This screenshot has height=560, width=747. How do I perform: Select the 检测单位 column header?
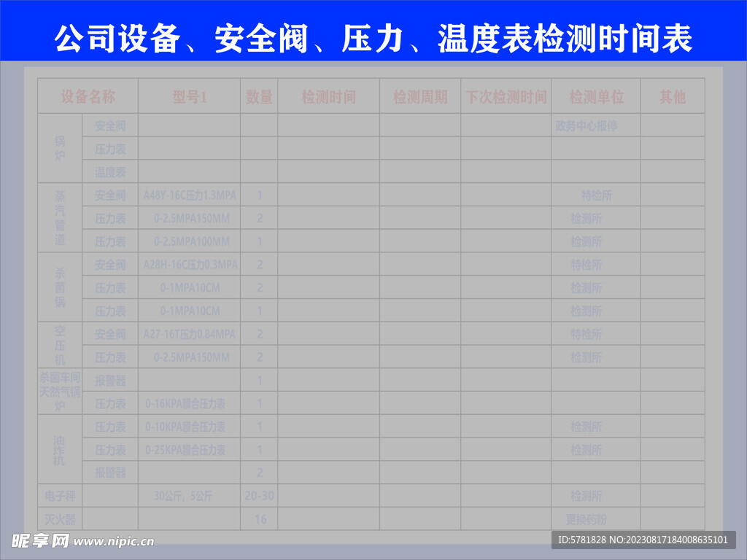[597, 97]
